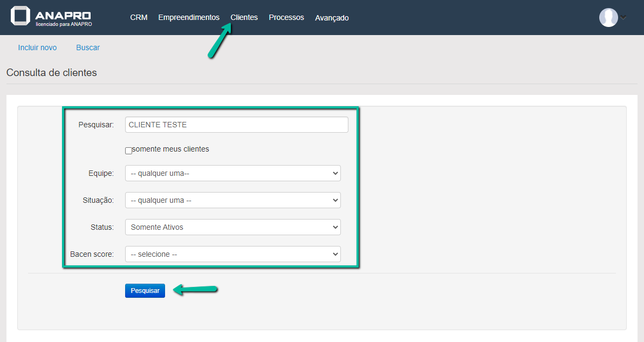
Task: Expand the Equipe dropdown
Action: [x=232, y=173]
